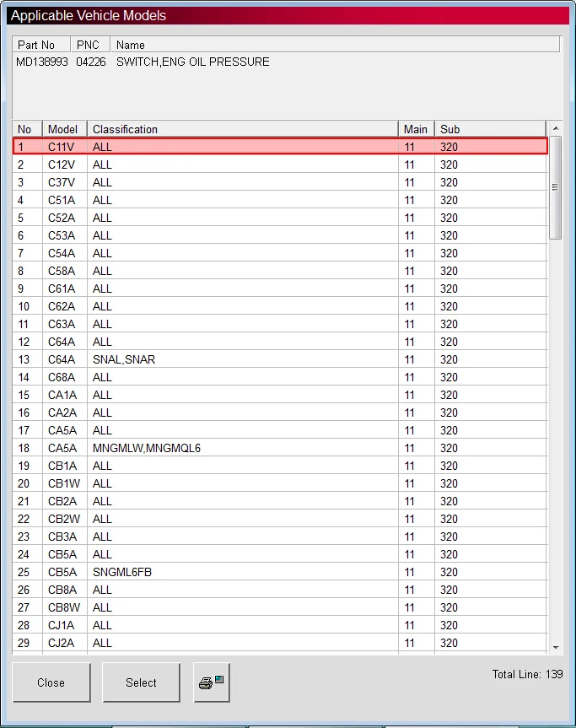The image size is (576, 728).
Task: Sort by the No column header
Action: click(x=27, y=129)
